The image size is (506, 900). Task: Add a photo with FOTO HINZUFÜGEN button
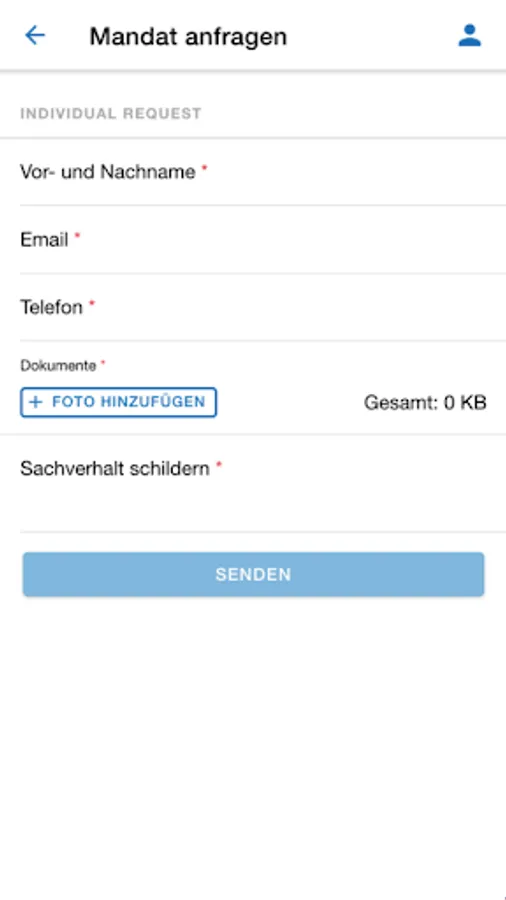(x=118, y=402)
